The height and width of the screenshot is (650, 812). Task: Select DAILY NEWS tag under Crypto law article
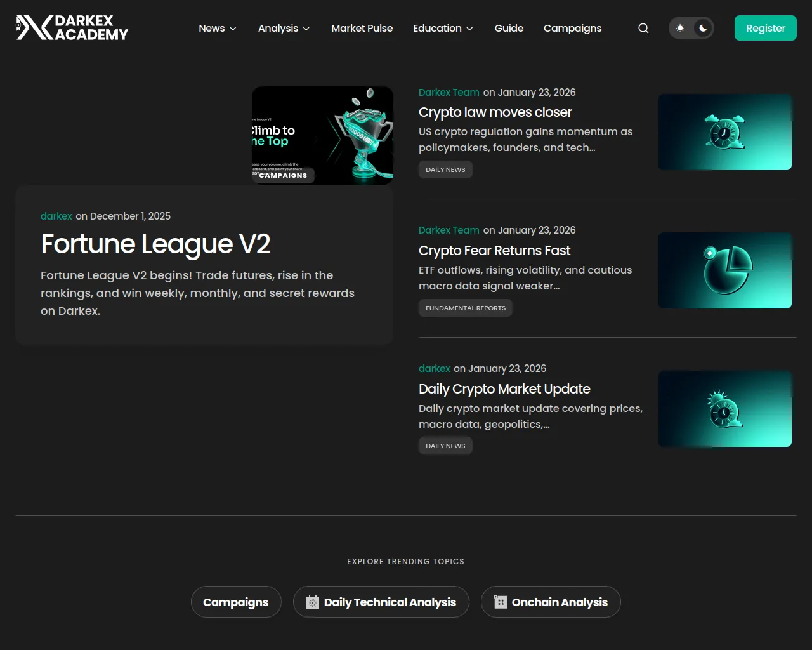tap(445, 170)
